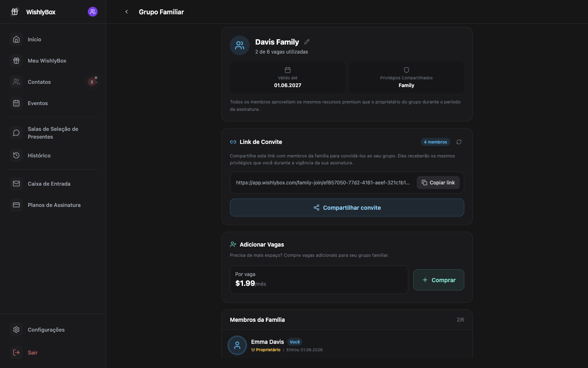Image resolution: width=588 pixels, height=368 pixels.
Task: Click the 4 membros badge
Action: point(435,142)
